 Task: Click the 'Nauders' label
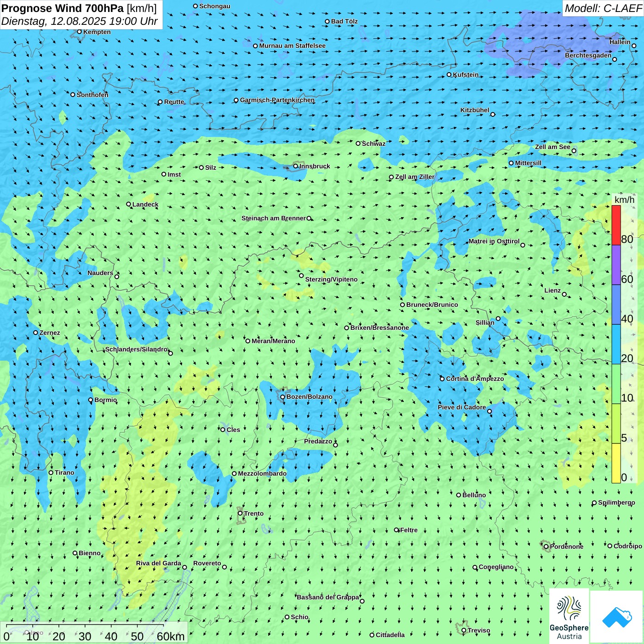100,273
